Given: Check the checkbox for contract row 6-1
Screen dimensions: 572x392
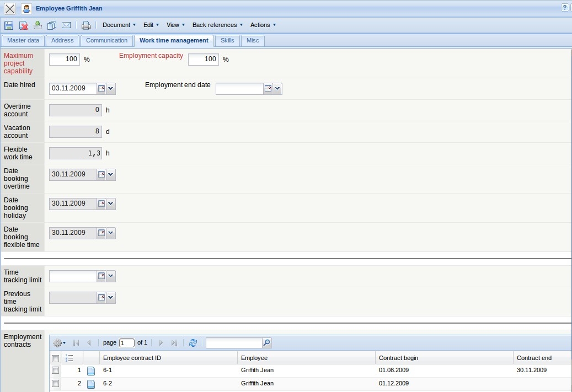Looking at the screenshot, I should click(x=55, y=370).
